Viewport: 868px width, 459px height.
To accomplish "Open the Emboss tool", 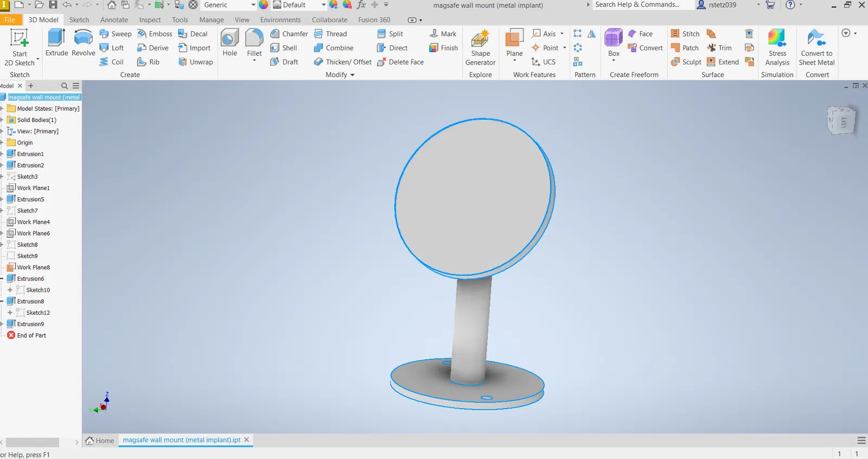I will point(155,34).
